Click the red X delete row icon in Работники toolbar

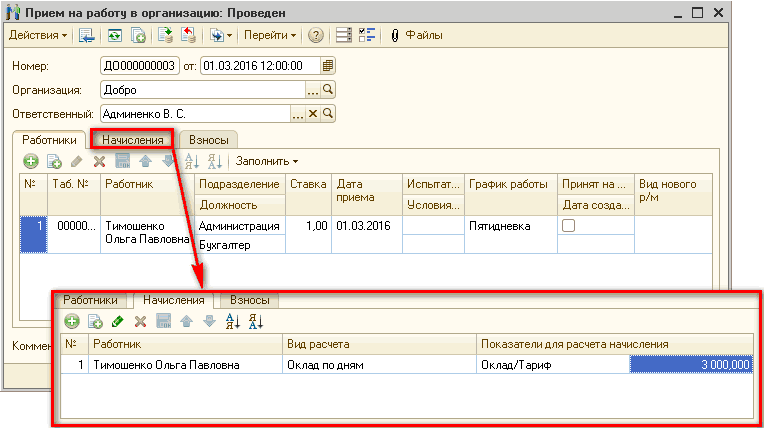[99, 161]
